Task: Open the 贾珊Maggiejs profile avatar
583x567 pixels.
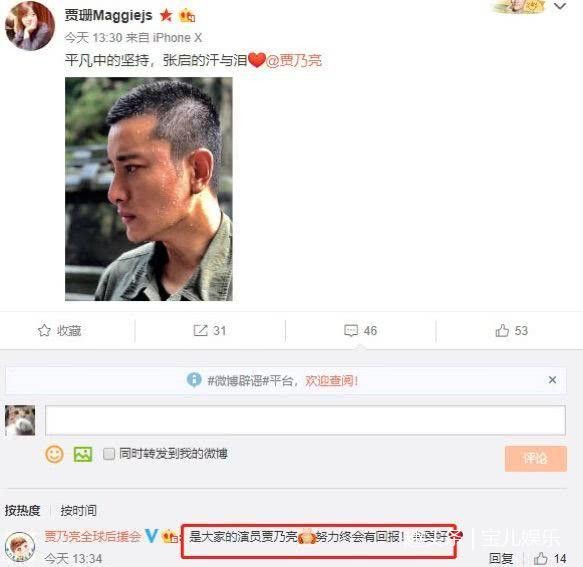Action: pos(30,25)
